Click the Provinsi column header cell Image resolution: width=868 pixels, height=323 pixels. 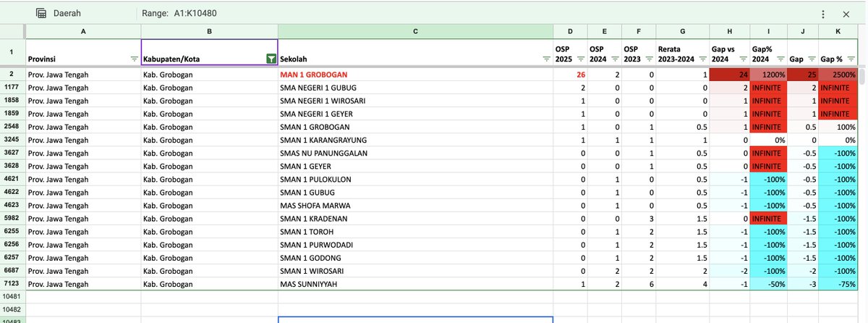click(83, 53)
